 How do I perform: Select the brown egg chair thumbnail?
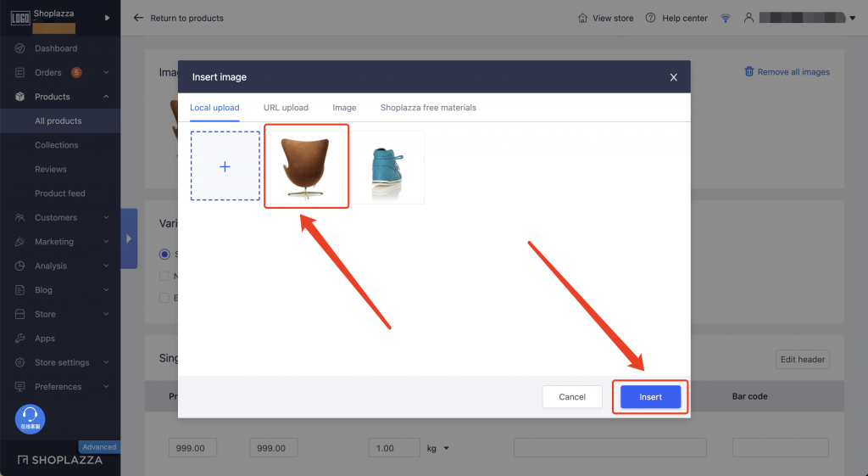tap(307, 166)
